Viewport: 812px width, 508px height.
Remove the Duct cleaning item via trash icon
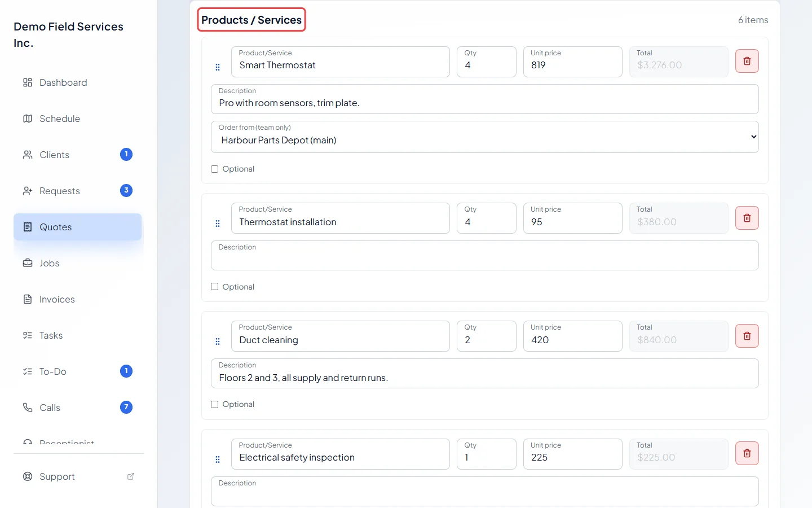[747, 336]
